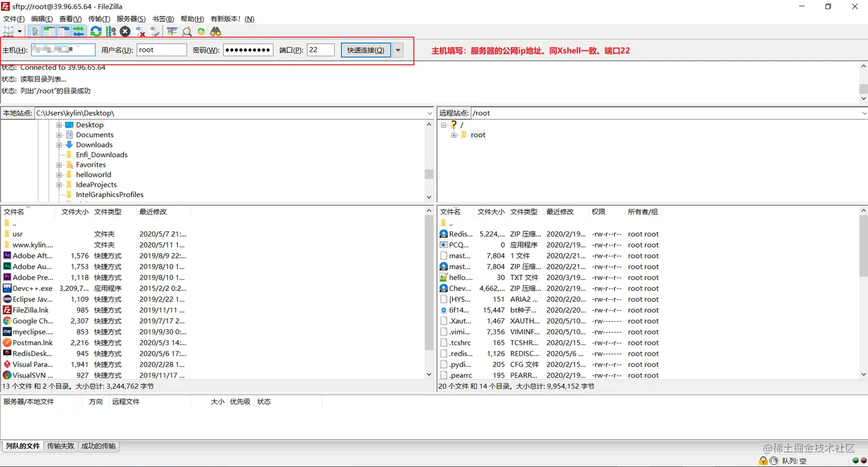Open directory comparison
The width and height of the screenshot is (868, 467).
click(188, 32)
